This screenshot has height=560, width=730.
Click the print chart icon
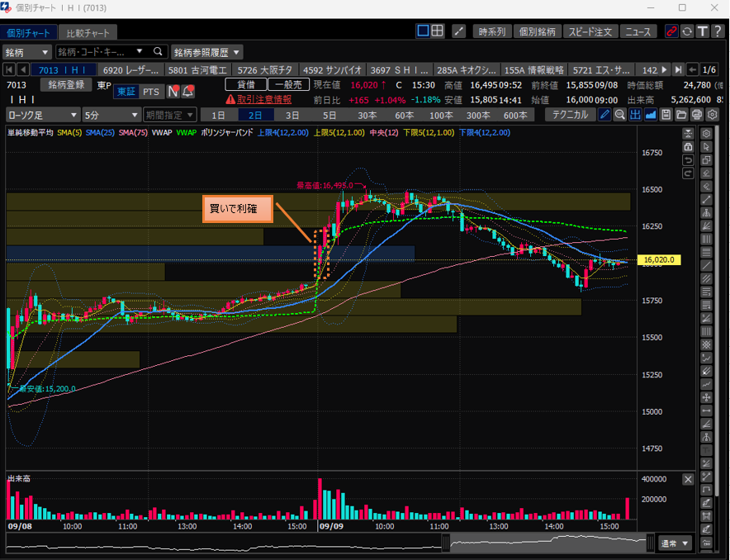pos(696,115)
